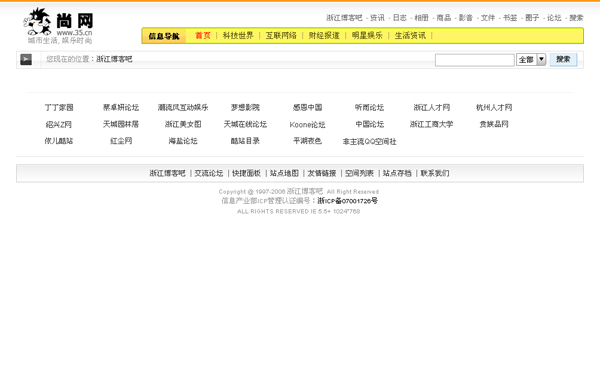Open the 酷站目录 link
Viewport: 600px width, 370px height.
245,141
